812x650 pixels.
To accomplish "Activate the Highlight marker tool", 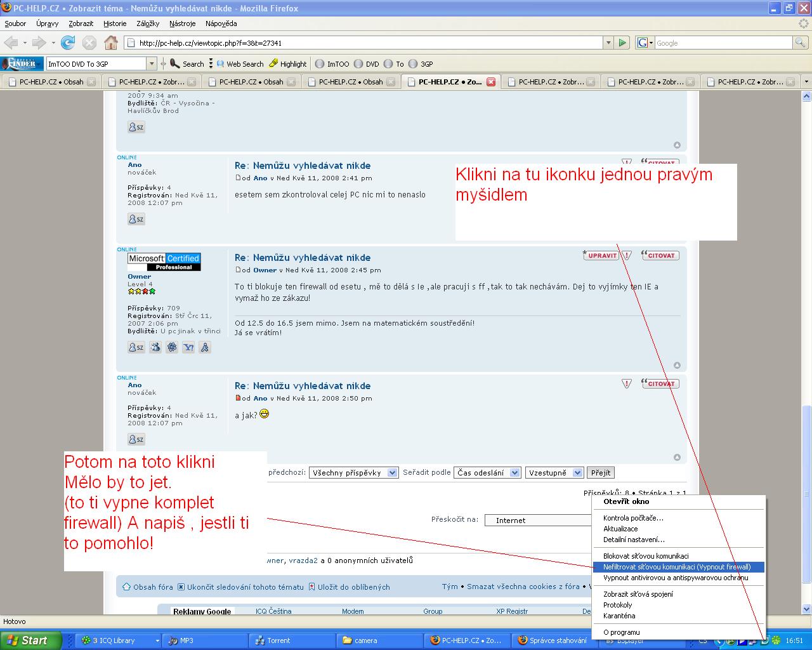I will point(287,63).
